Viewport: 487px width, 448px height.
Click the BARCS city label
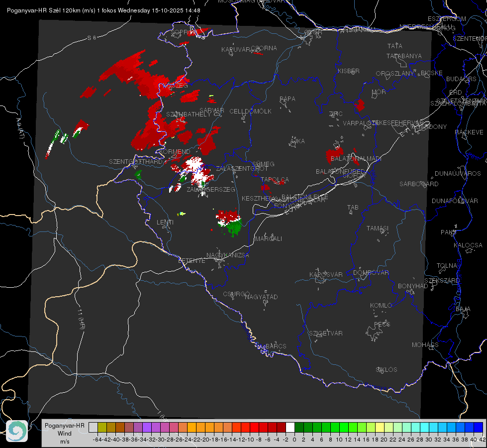(x=276, y=346)
